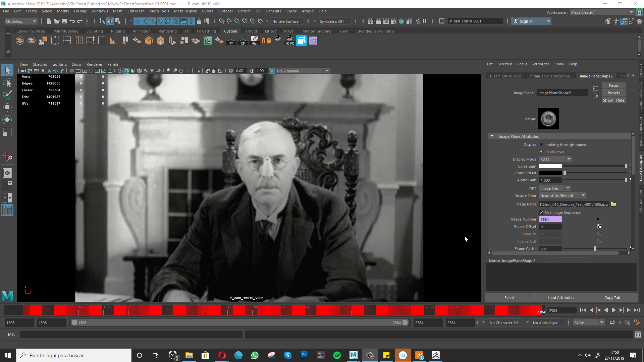
Task: Open the 24 fps frame rate dropdown
Action: click(589, 323)
